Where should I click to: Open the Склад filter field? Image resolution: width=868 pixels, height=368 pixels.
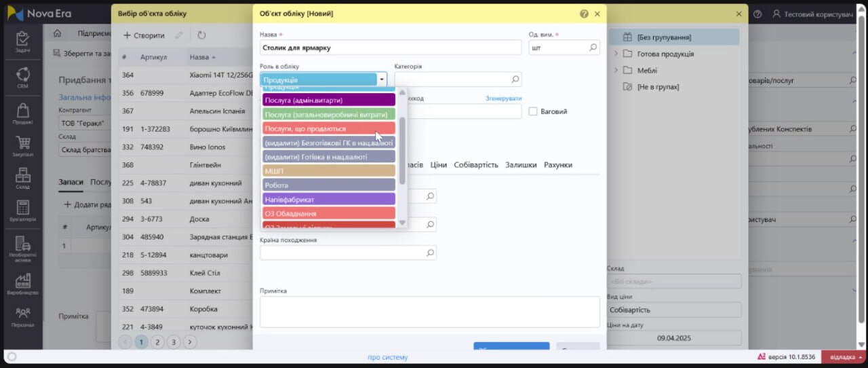[673, 281]
